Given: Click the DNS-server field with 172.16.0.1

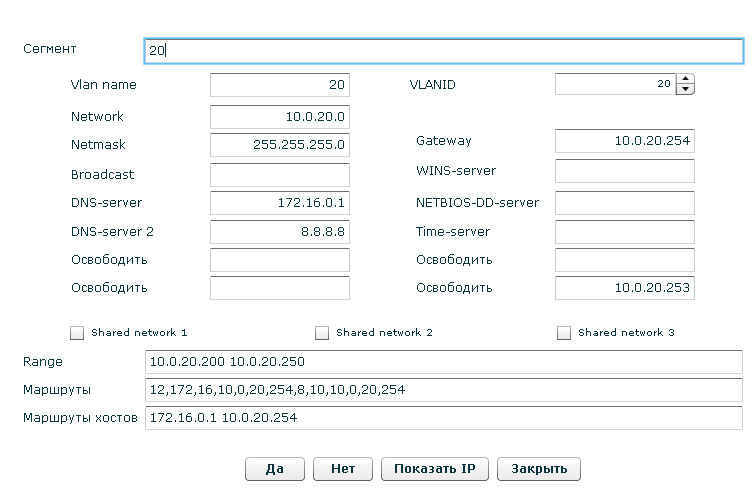Looking at the screenshot, I should click(280, 203).
